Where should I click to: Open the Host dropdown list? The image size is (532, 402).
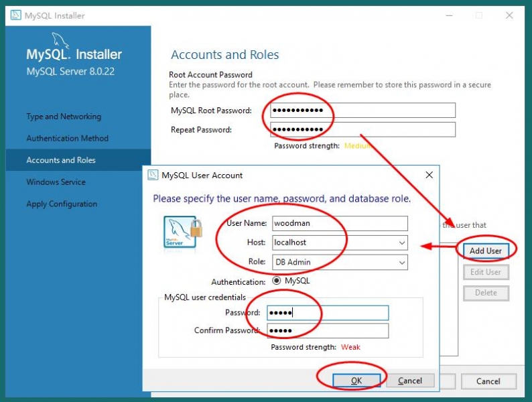[x=401, y=243]
